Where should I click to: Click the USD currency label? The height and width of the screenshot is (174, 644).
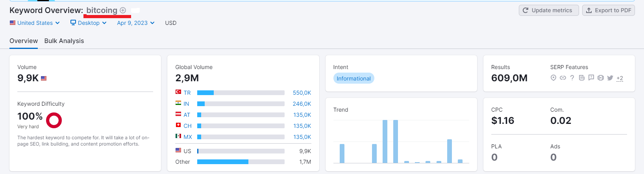[x=170, y=23]
